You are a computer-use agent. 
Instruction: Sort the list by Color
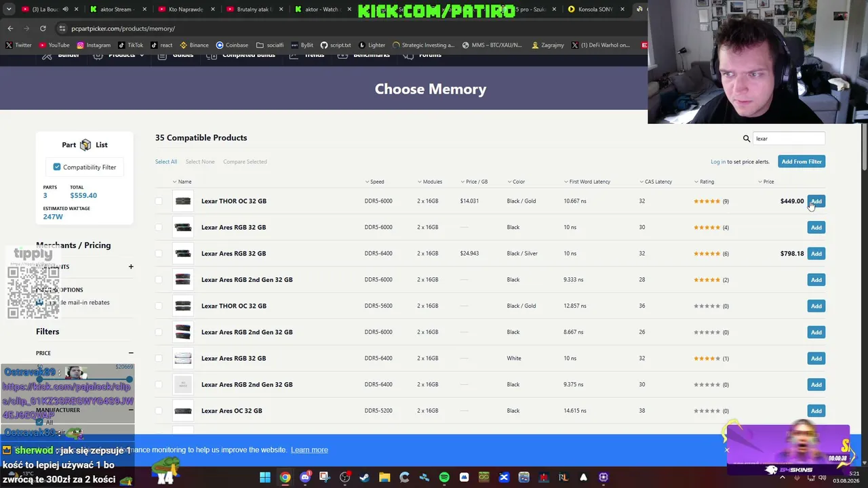tap(516, 182)
